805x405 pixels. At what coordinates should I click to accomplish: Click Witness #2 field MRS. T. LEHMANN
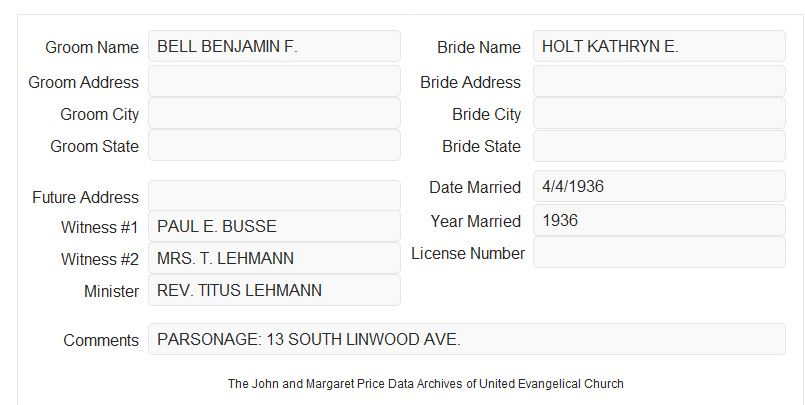click(274, 258)
